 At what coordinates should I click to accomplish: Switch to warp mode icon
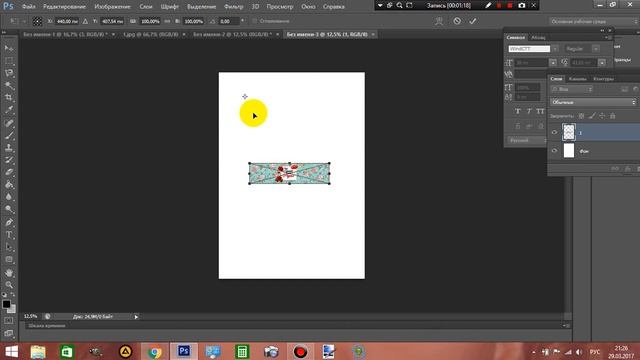point(439,21)
